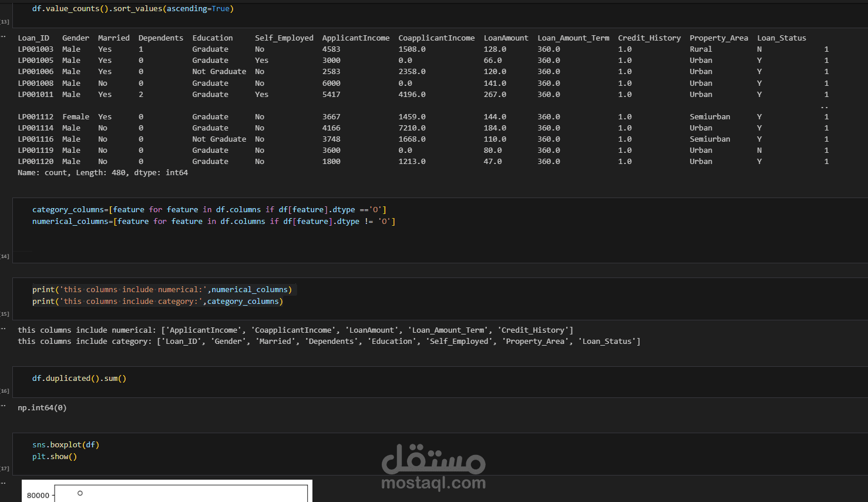The height and width of the screenshot is (502, 868).
Task: Place cursor in df.value_counts().sort_values code line
Action: point(133,9)
